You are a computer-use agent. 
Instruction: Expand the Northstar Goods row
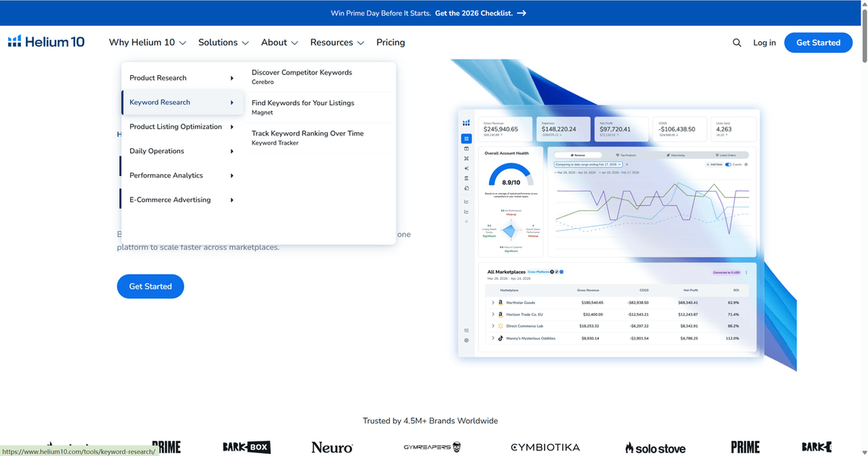(493, 303)
